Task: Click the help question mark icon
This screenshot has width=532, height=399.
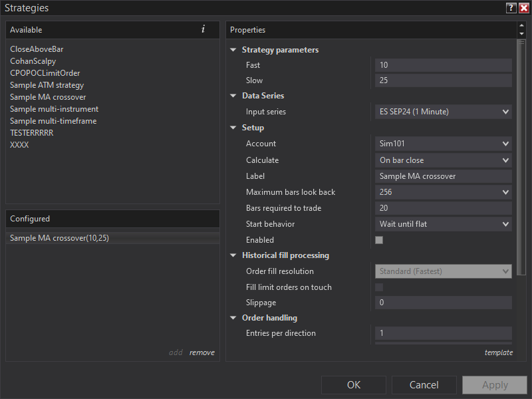Action: tap(511, 8)
